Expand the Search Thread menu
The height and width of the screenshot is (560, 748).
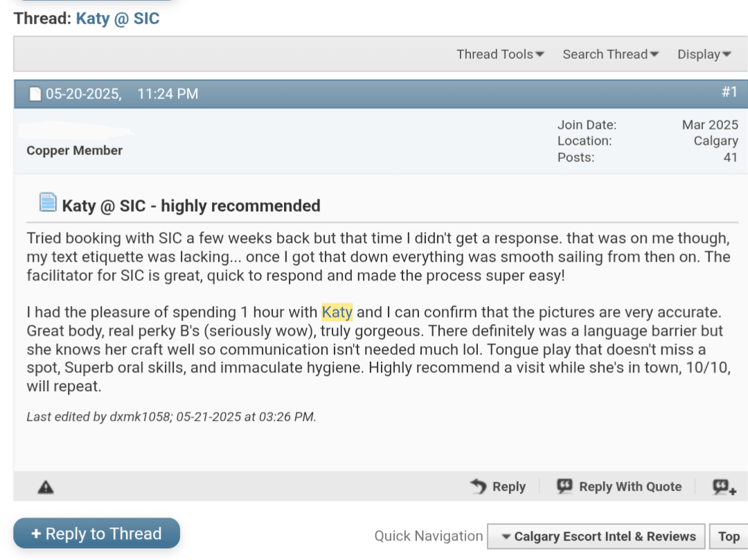click(x=610, y=54)
